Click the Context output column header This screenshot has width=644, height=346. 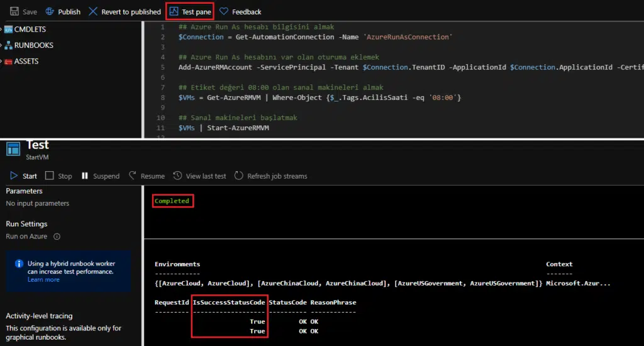(x=559, y=264)
